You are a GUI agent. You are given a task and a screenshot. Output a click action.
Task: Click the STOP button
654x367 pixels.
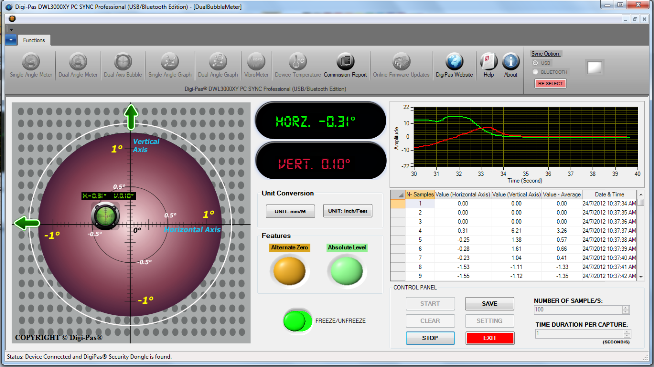(x=430, y=338)
